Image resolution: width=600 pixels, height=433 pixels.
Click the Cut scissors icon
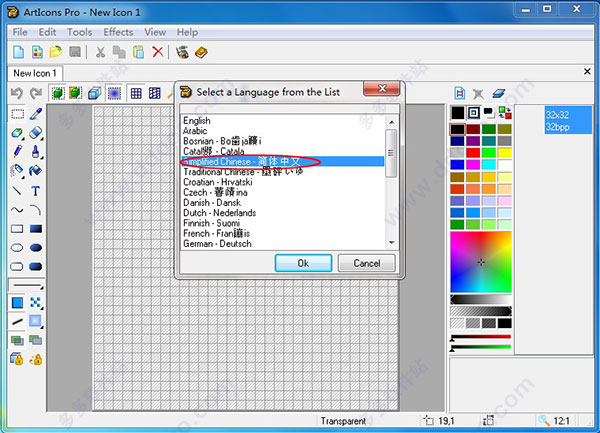(100, 52)
